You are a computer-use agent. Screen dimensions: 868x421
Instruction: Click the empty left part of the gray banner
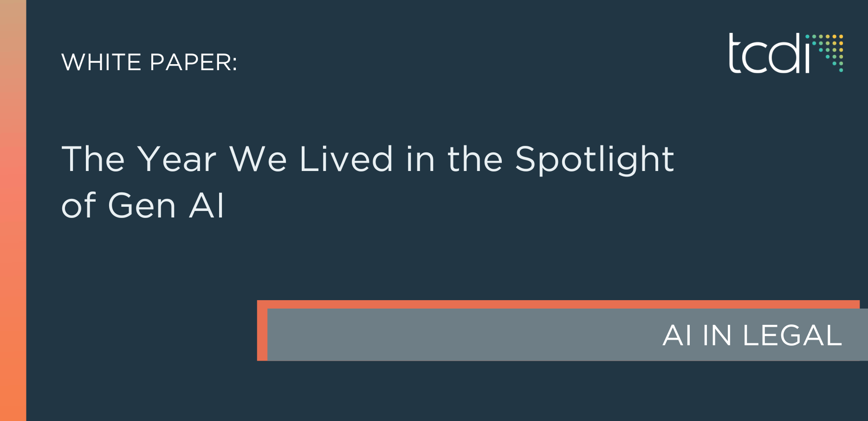[x=418, y=335]
